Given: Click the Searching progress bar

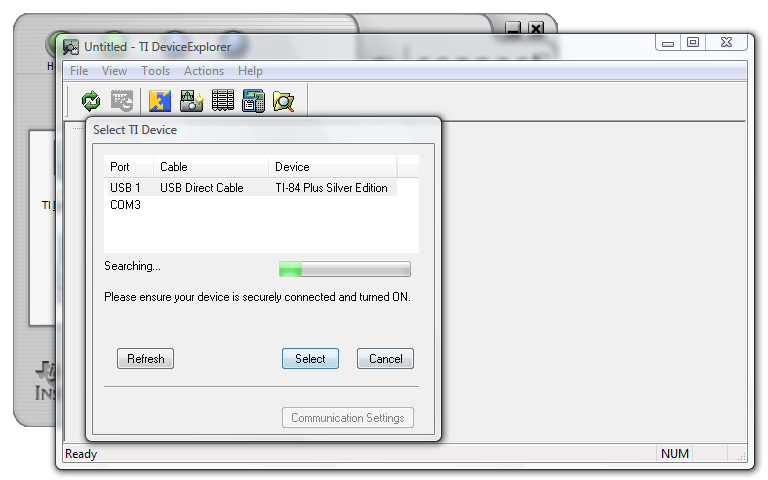Looking at the screenshot, I should [345, 269].
